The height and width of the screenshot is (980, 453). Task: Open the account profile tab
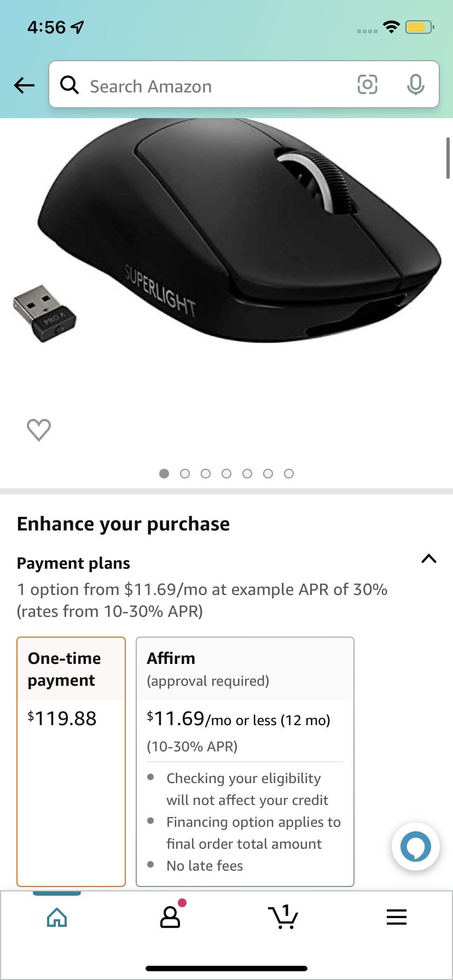170,917
